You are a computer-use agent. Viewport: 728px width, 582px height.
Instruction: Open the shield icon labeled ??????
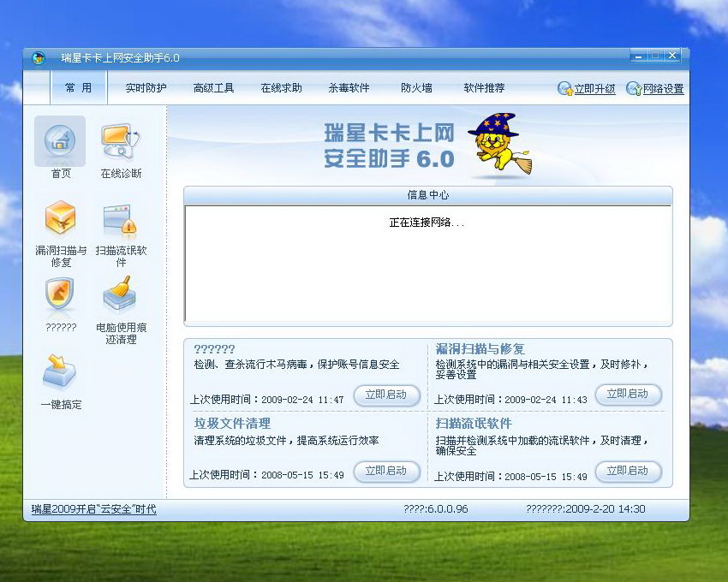pyautogui.click(x=60, y=294)
